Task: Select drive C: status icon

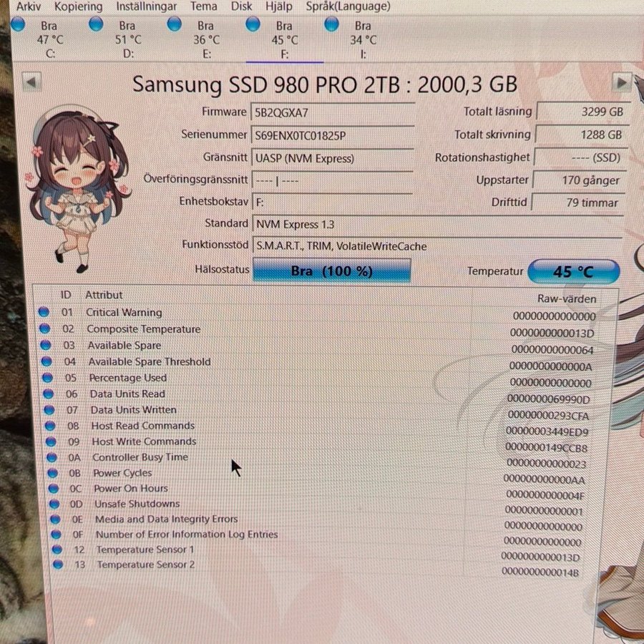Action: pyautogui.click(x=19, y=25)
